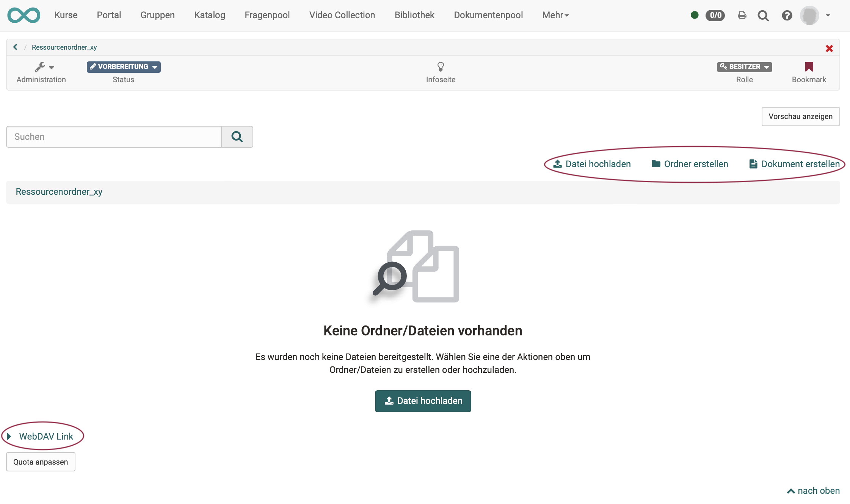Switch to the Kurse menu
The image size is (850, 504).
click(66, 15)
